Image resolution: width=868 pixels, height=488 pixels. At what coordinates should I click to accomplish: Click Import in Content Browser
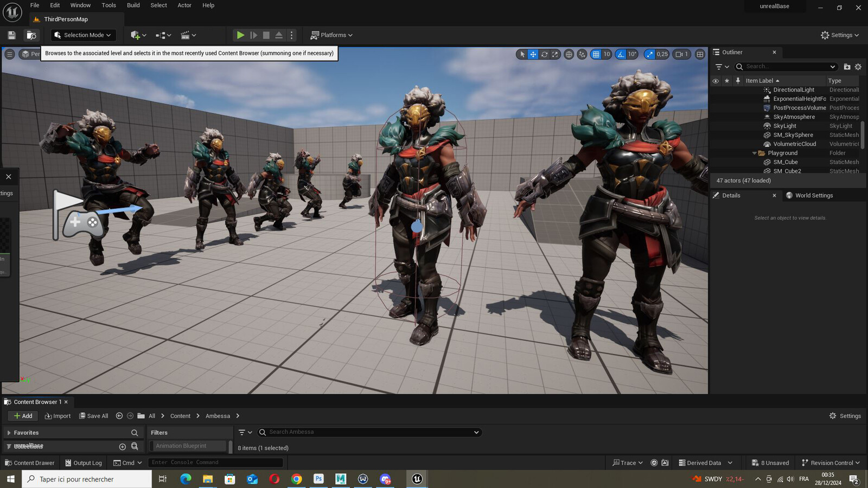pyautogui.click(x=58, y=416)
